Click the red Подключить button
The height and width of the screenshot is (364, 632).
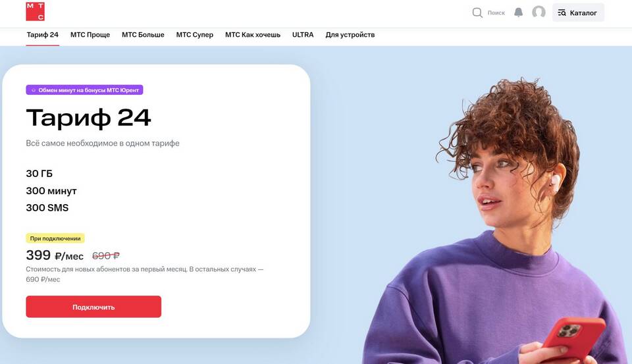pos(93,307)
